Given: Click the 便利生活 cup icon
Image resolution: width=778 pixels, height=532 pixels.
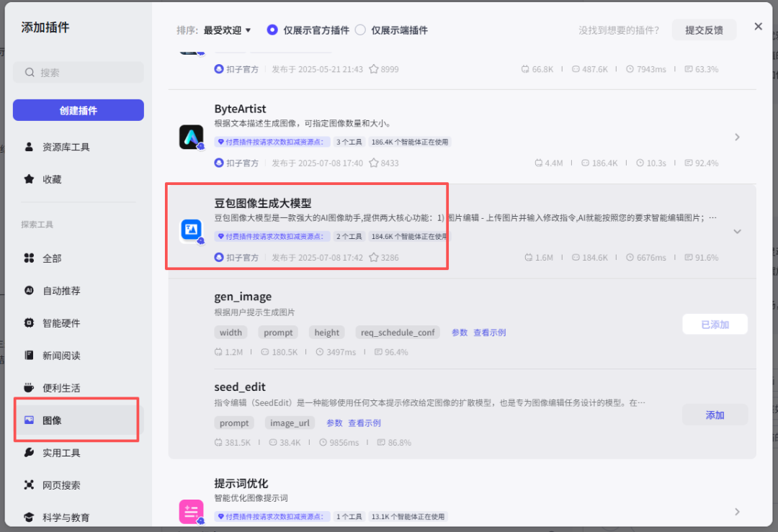Looking at the screenshot, I should point(29,387).
